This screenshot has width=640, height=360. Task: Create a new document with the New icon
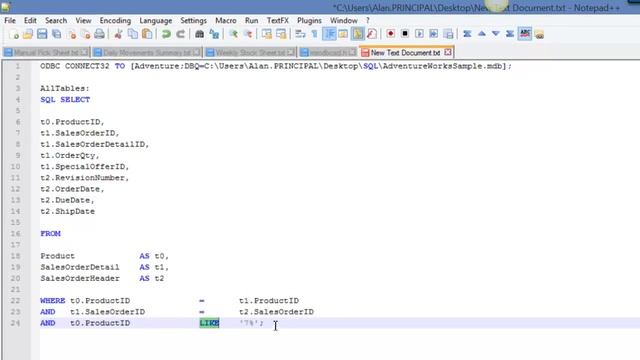(x=13, y=34)
